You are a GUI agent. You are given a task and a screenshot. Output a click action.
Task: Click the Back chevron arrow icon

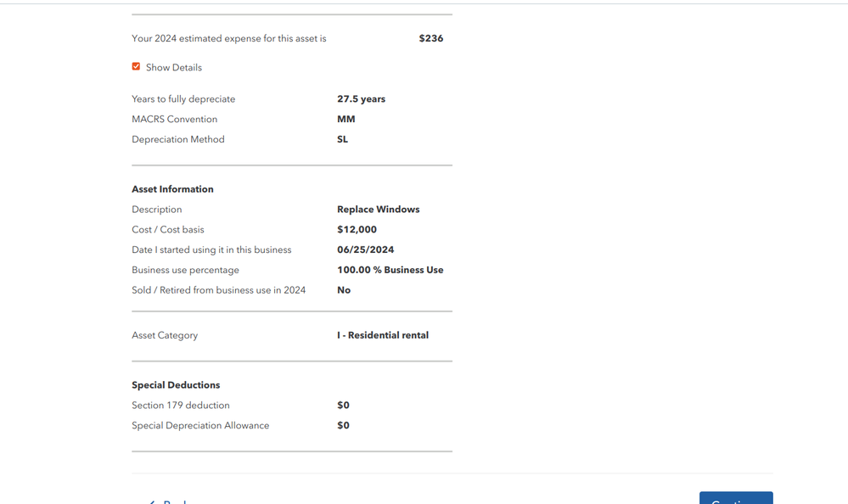[x=152, y=501]
